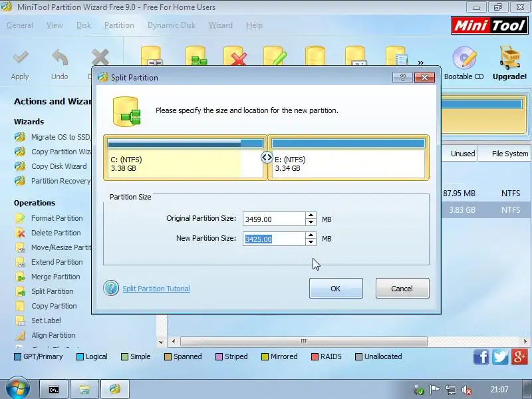The image size is (532, 399).
Task: Click the Partition Recovery icon
Action: [x=20, y=181]
